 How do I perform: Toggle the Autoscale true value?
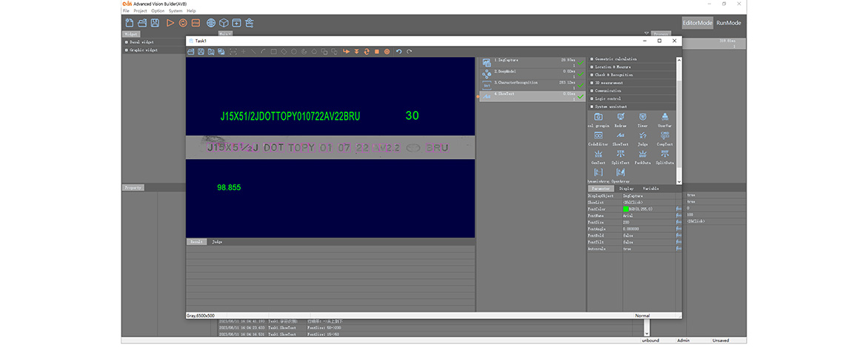pyautogui.click(x=628, y=249)
